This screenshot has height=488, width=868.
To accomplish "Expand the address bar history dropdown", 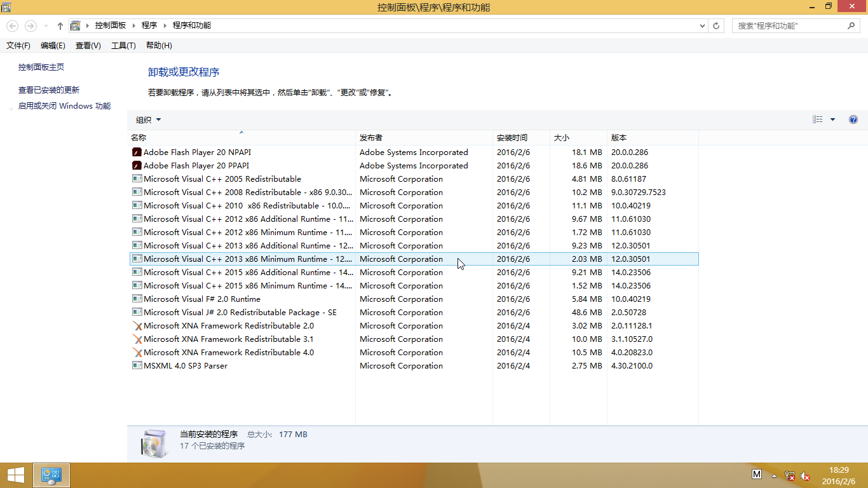I will pos(702,26).
